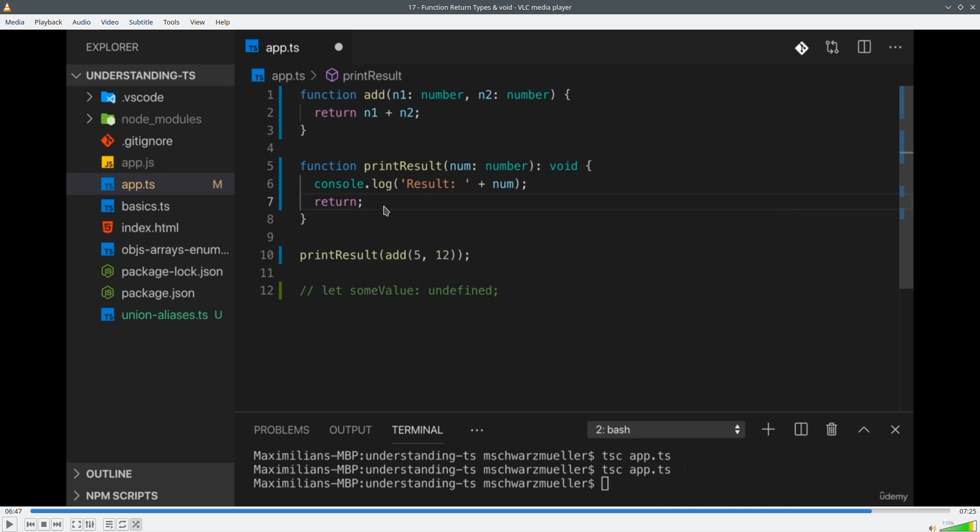Image resolution: width=980 pixels, height=532 pixels.
Task: Collapse the UNDERSTANDING-TS folder section
Action: [x=151, y=76]
